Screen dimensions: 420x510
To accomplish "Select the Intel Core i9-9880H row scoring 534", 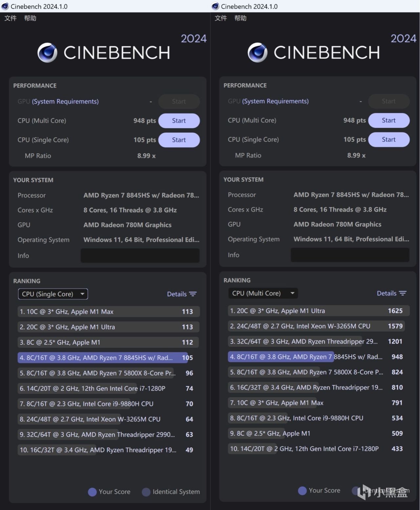I will 319,418.
